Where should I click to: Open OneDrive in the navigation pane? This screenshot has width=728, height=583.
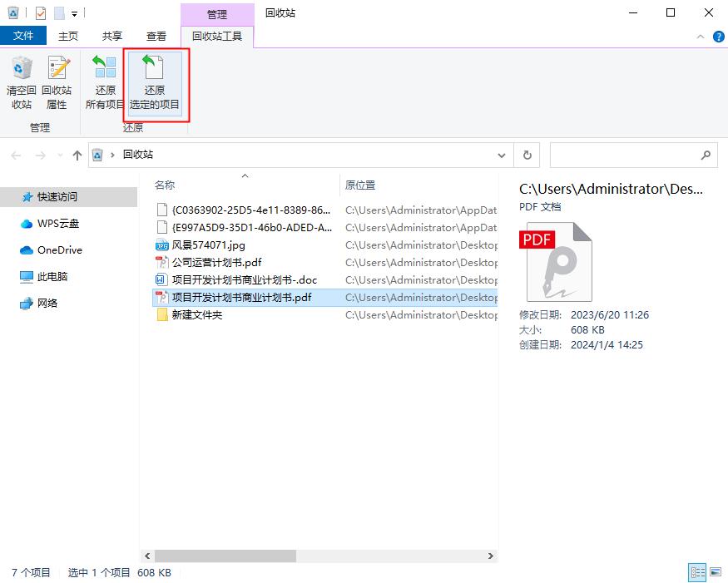tap(60, 250)
